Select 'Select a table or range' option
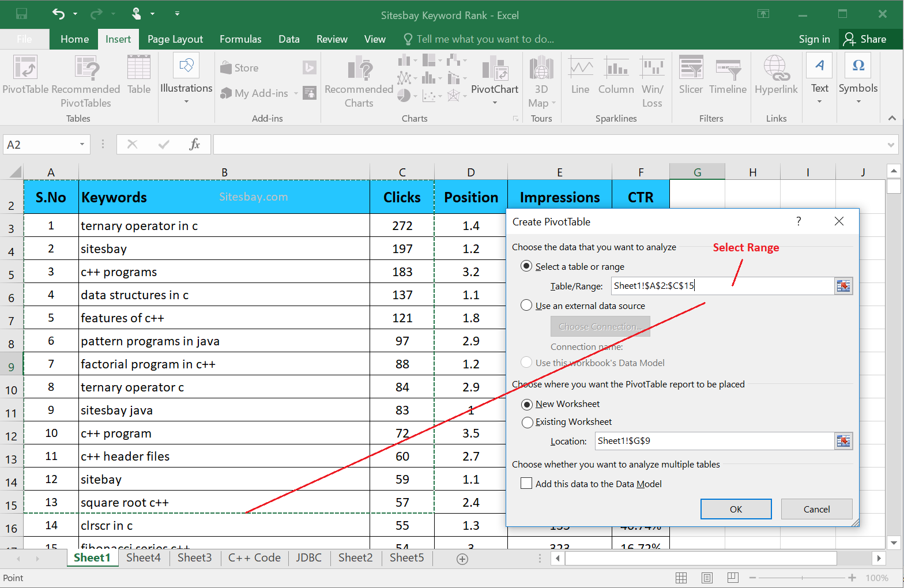The width and height of the screenshot is (904, 588). [x=526, y=266]
